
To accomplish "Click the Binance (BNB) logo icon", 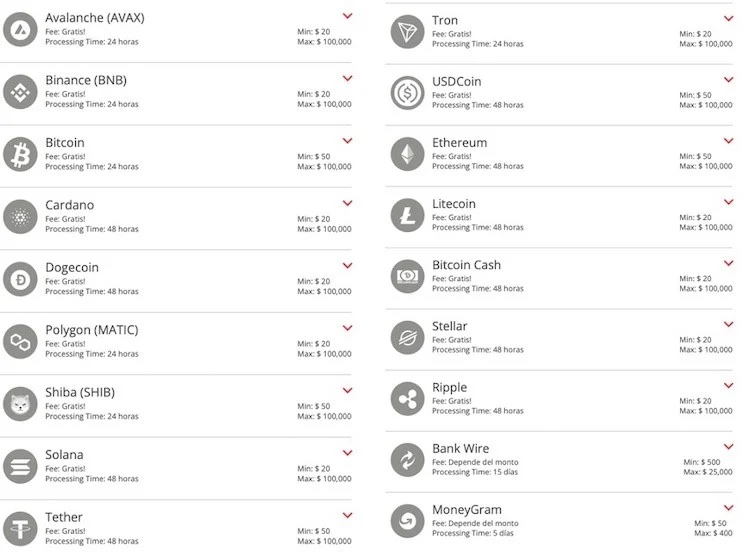I will click(x=20, y=92).
